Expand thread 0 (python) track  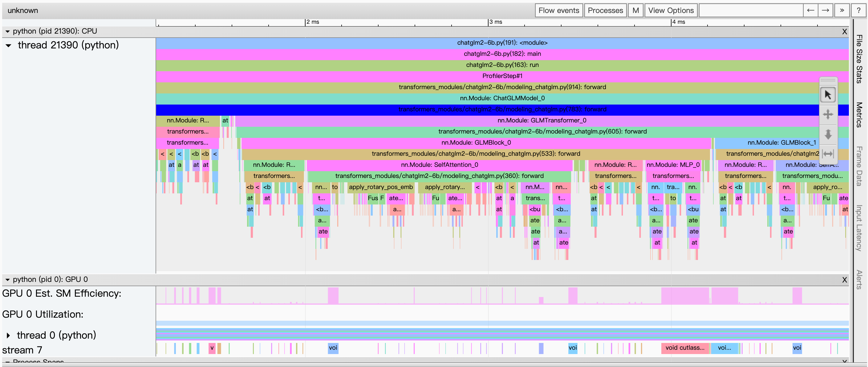8,335
